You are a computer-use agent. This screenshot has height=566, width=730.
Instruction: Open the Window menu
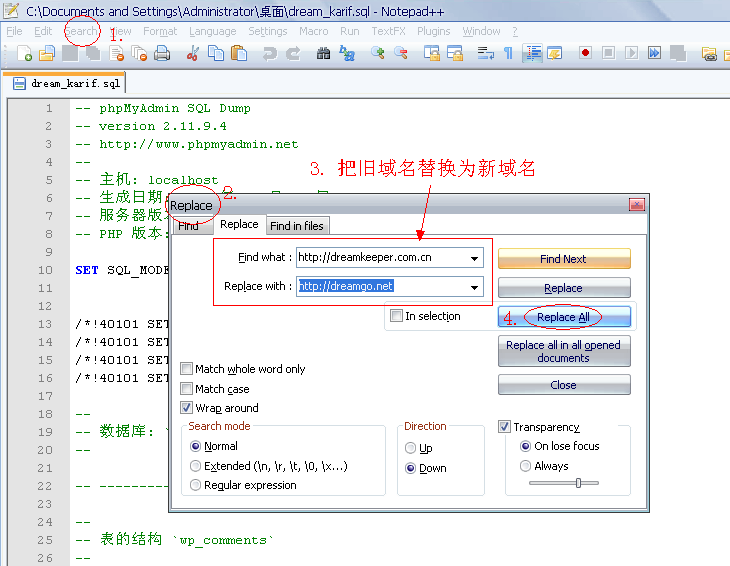[x=481, y=31]
